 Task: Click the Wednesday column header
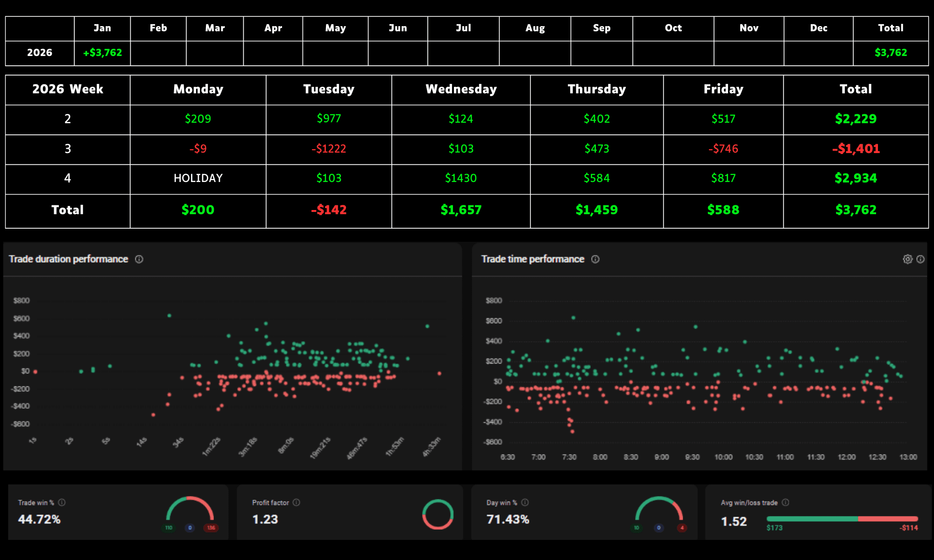pyautogui.click(x=461, y=89)
